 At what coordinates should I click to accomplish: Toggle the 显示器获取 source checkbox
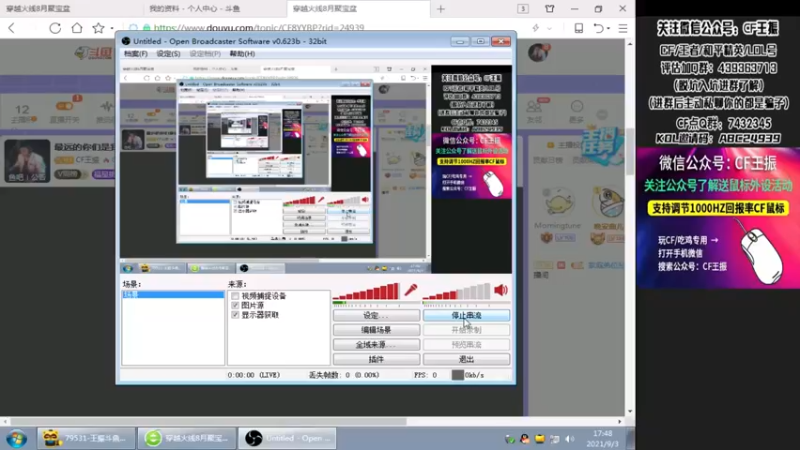coord(235,315)
